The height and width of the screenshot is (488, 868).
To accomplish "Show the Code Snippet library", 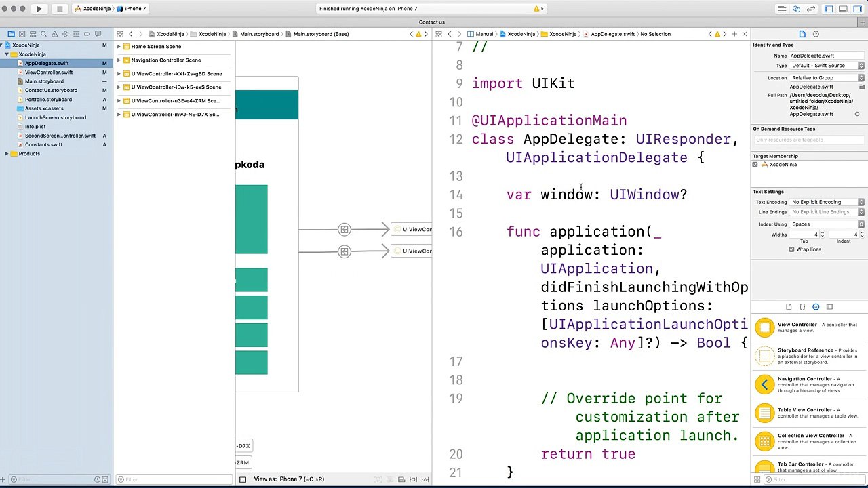I will pyautogui.click(x=802, y=307).
